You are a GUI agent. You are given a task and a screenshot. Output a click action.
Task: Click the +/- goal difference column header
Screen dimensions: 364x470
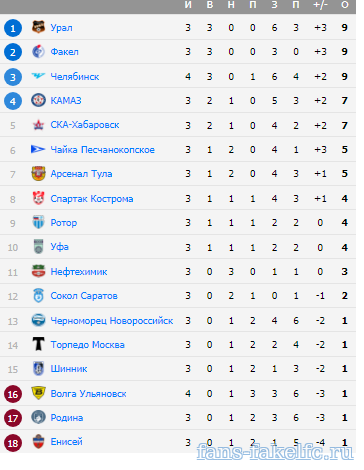(320, 5)
